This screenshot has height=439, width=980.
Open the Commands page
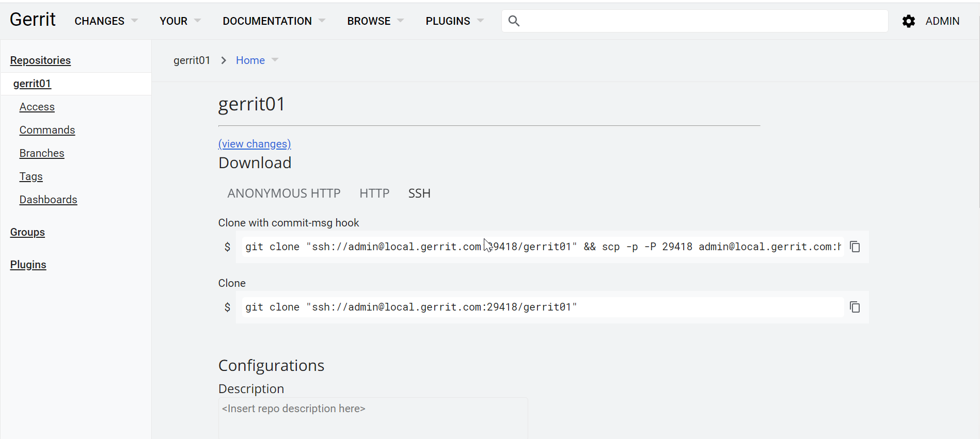[47, 130]
